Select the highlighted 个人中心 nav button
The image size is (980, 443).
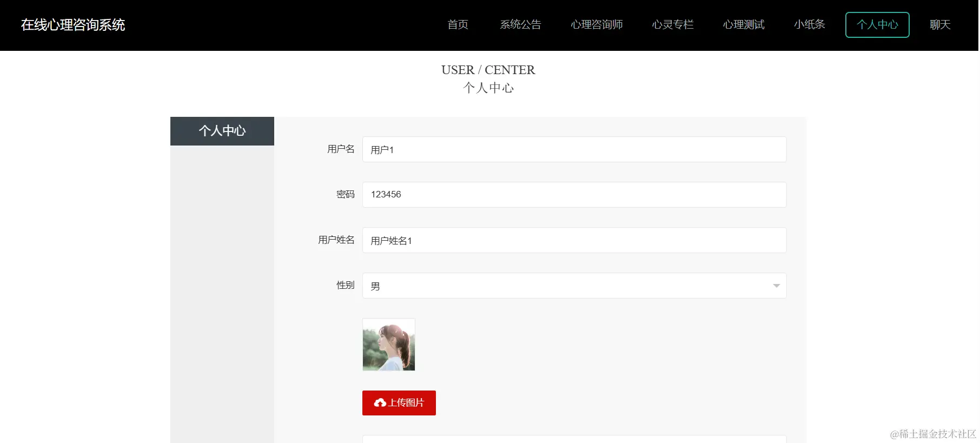tap(877, 25)
